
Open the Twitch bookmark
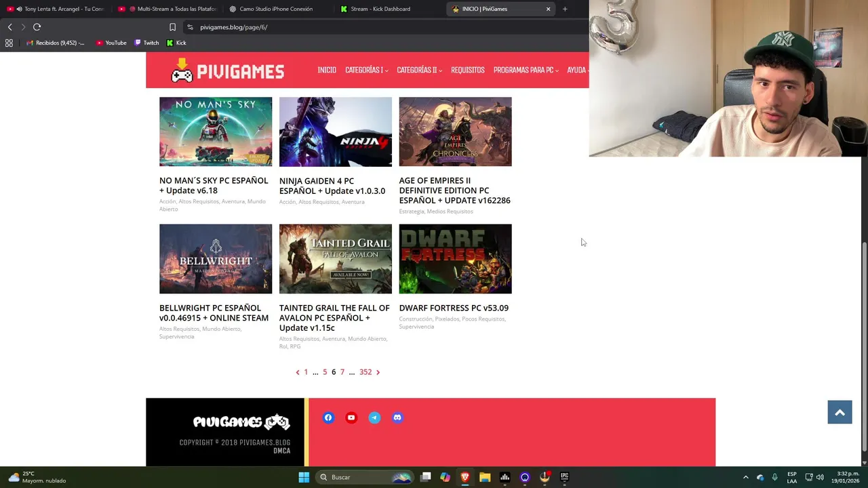coord(146,43)
